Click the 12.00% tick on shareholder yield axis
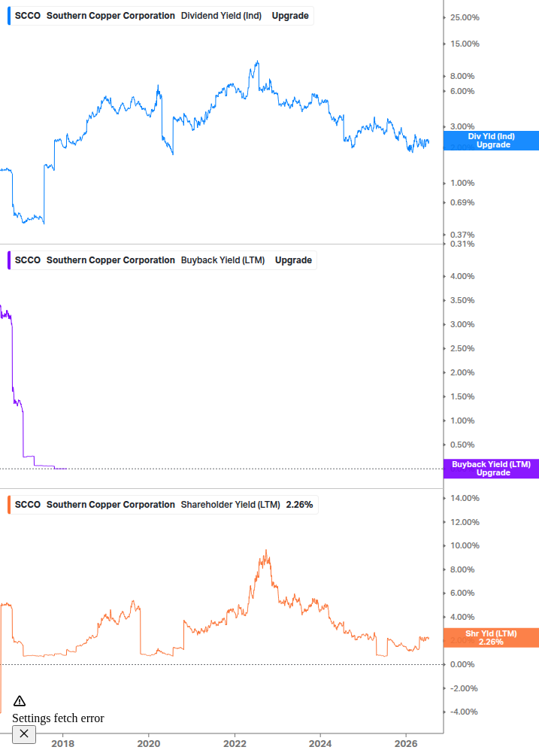The width and height of the screenshot is (539, 756). (465, 522)
